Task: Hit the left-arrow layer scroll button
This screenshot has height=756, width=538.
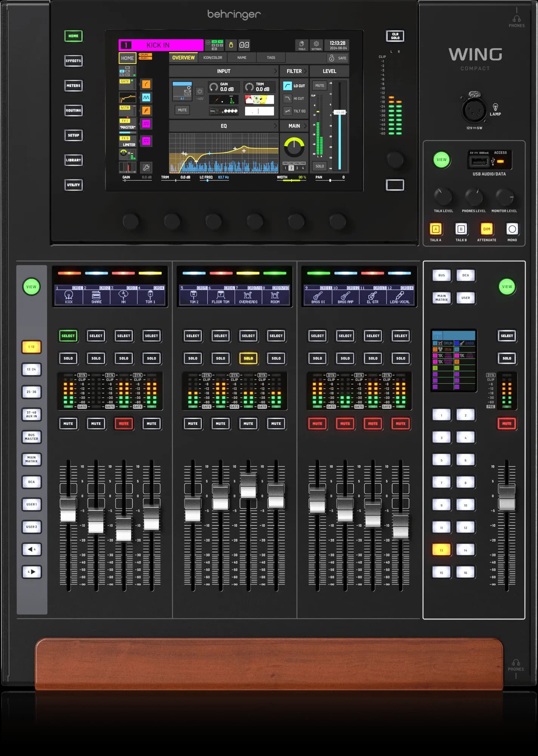Action: (32, 549)
